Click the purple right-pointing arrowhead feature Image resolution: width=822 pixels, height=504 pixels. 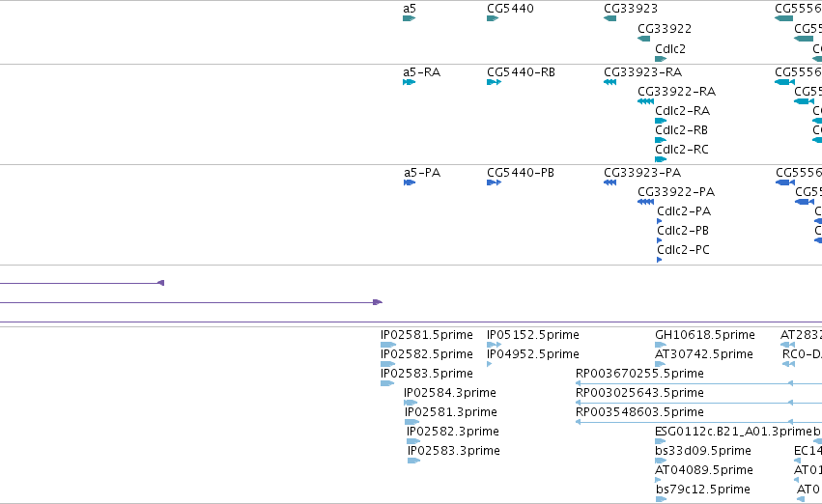pyautogui.click(x=378, y=302)
